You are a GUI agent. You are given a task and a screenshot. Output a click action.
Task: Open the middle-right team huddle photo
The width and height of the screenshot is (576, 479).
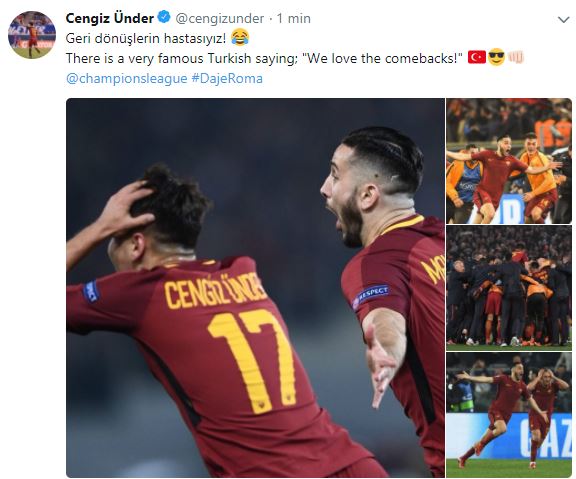tap(509, 288)
